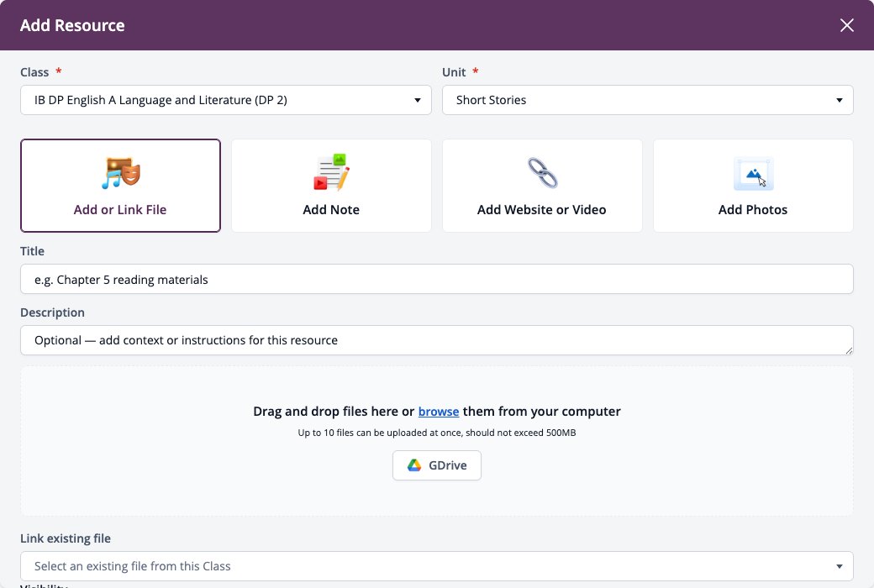This screenshot has width=874, height=588.
Task: Open the Unit dropdown
Action: (x=648, y=100)
